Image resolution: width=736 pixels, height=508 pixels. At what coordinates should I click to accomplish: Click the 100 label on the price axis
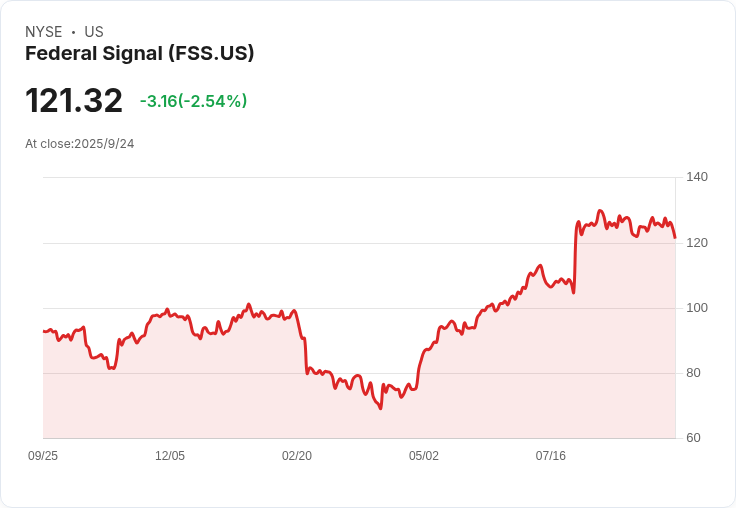[697, 308]
